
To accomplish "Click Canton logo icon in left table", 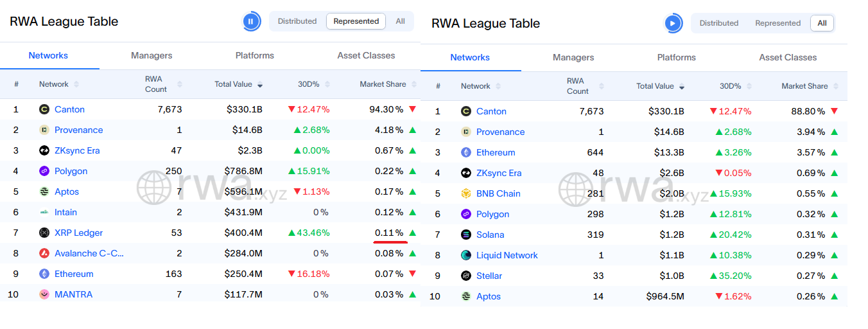I will 44,109.
